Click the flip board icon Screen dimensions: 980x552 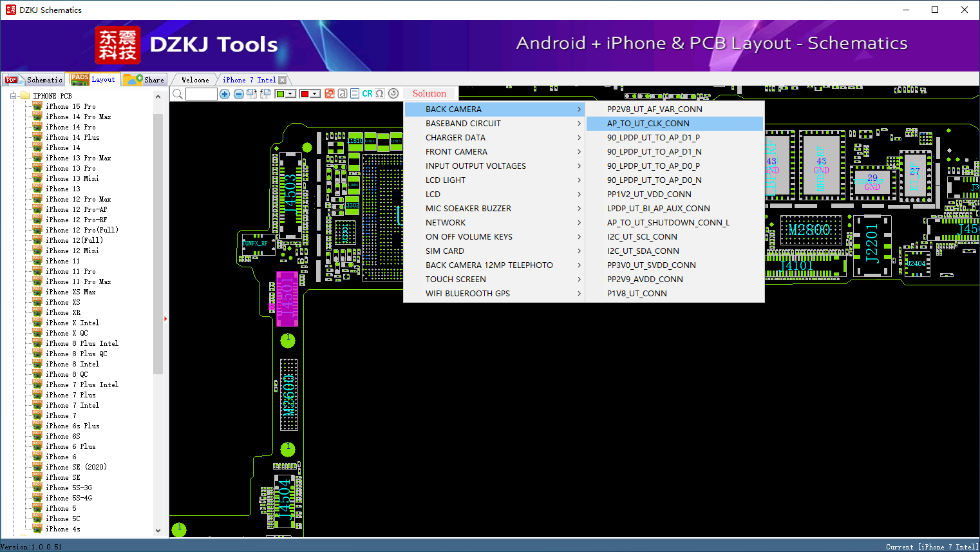(265, 94)
